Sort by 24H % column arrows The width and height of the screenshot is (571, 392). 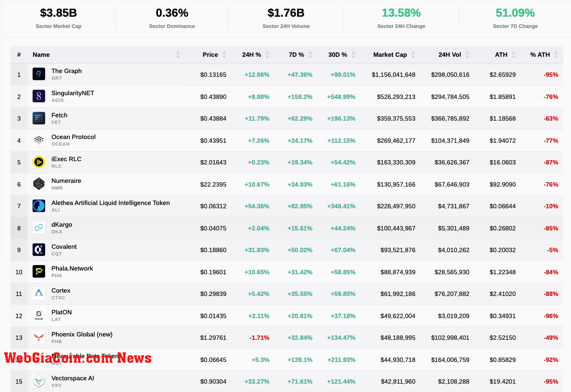267,55
